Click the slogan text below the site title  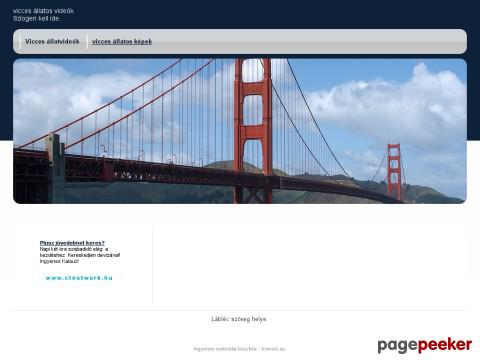[37, 19]
